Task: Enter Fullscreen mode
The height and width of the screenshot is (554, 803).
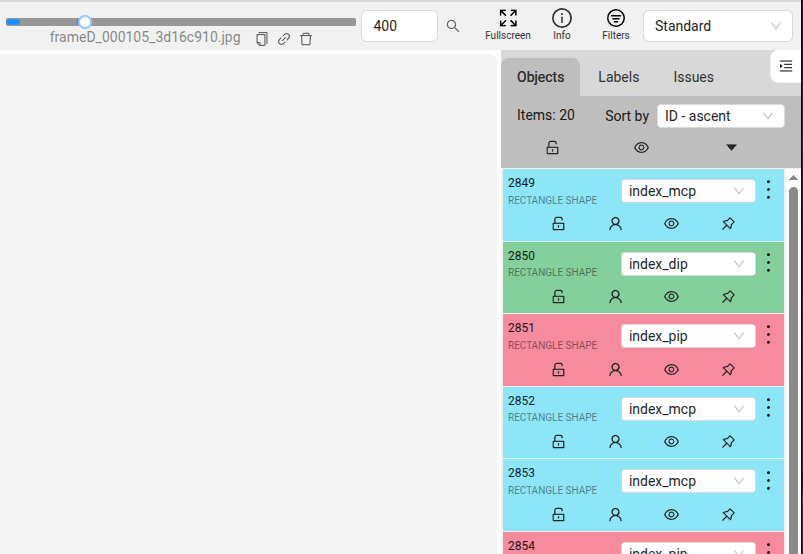Action: pyautogui.click(x=508, y=25)
